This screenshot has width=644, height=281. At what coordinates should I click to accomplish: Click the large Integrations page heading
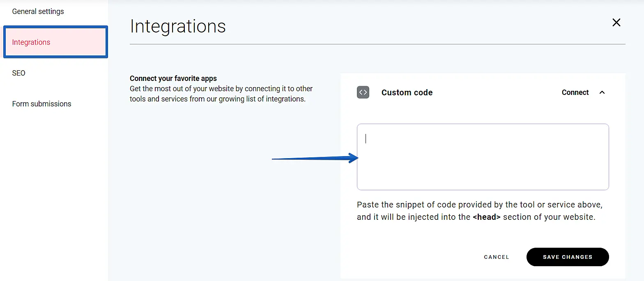(x=178, y=26)
